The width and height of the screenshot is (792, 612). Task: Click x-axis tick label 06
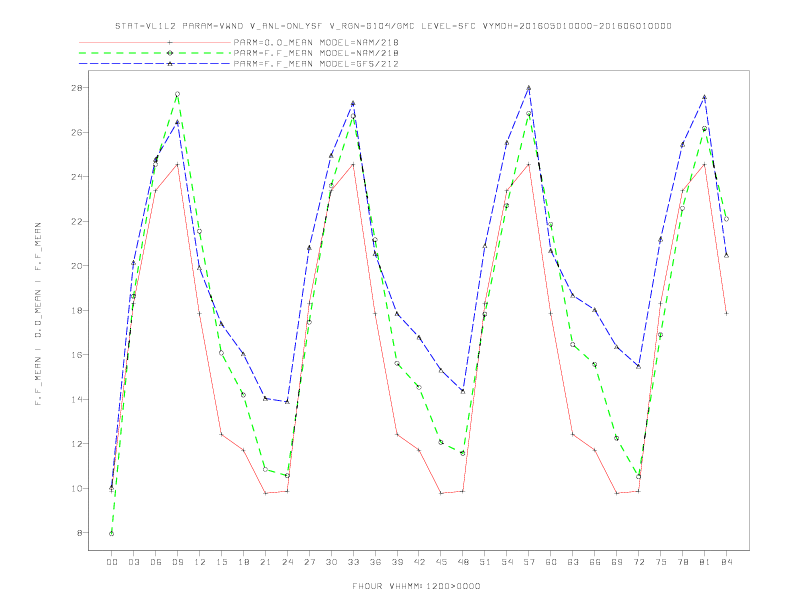[x=156, y=562]
